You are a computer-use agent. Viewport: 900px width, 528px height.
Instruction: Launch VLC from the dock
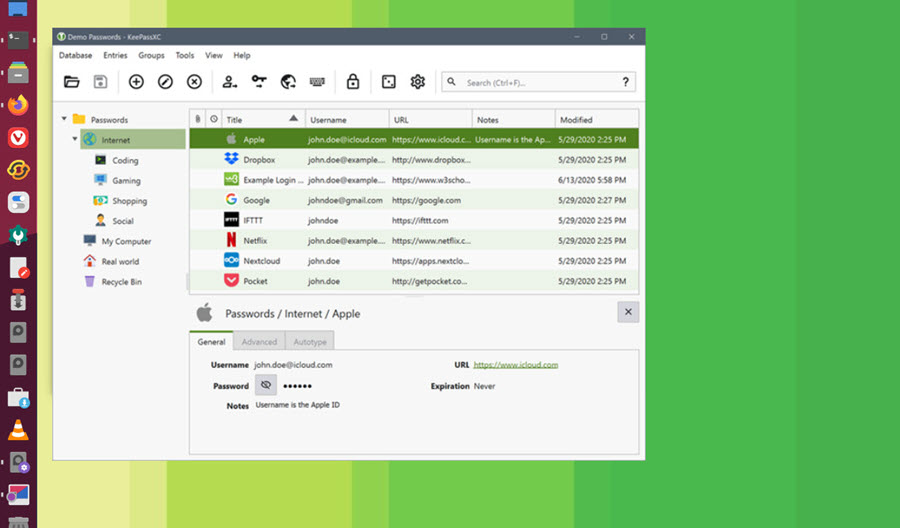pyautogui.click(x=18, y=429)
